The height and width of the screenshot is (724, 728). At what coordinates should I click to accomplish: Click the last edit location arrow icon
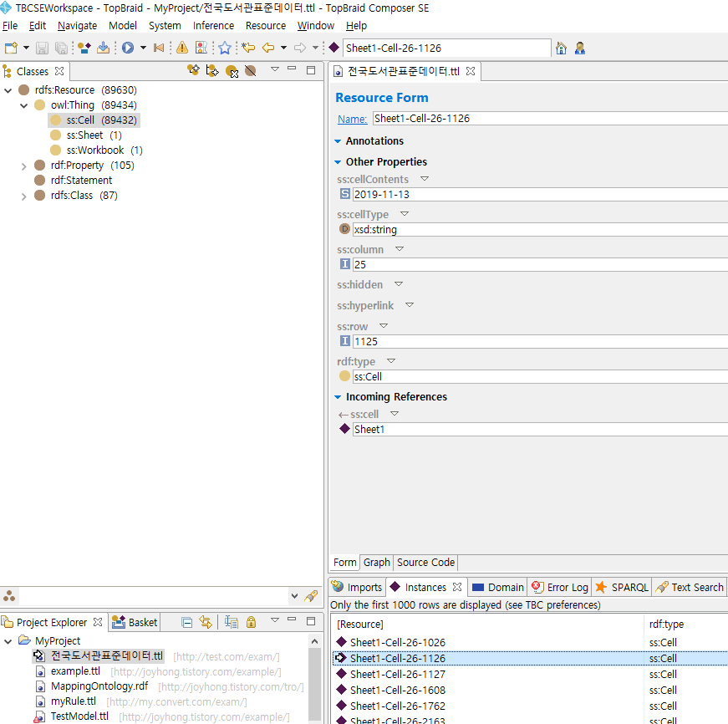point(249,48)
